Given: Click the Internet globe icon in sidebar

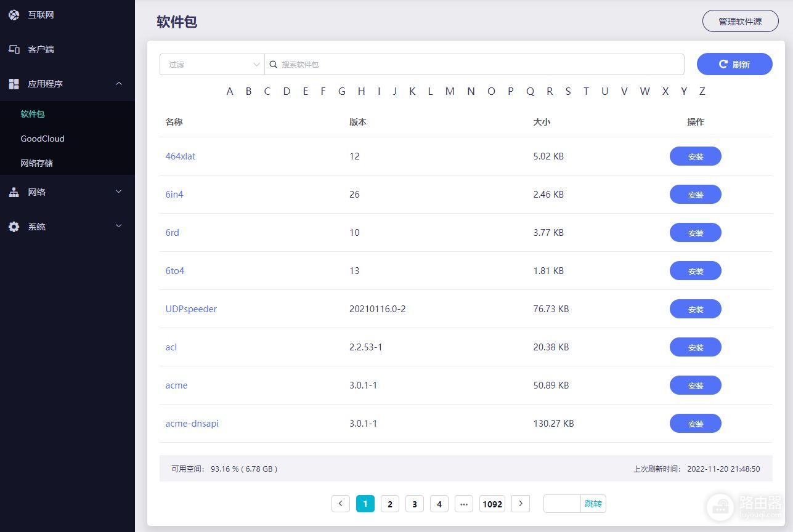Looking at the screenshot, I should coord(14,15).
